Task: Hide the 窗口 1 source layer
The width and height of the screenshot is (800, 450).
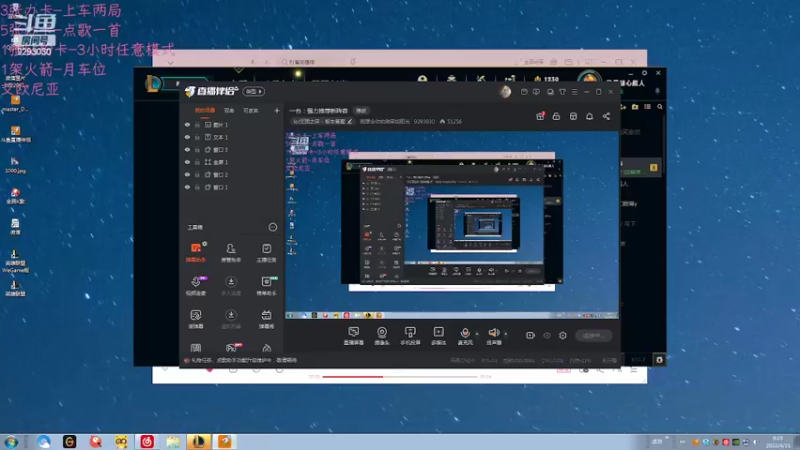Action: [x=187, y=187]
